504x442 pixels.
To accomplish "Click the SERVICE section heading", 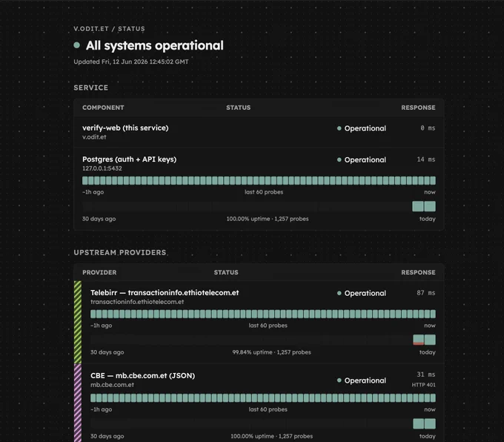I will click(x=91, y=88).
